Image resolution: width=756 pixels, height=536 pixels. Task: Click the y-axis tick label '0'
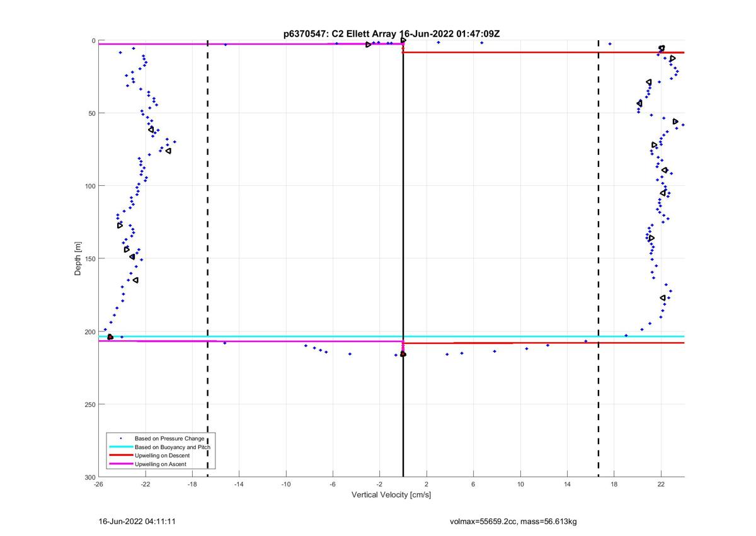(x=93, y=41)
